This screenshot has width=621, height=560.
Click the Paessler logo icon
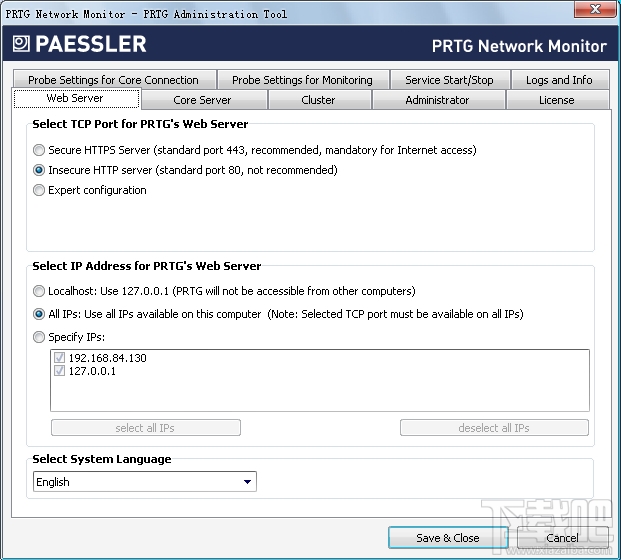point(21,44)
